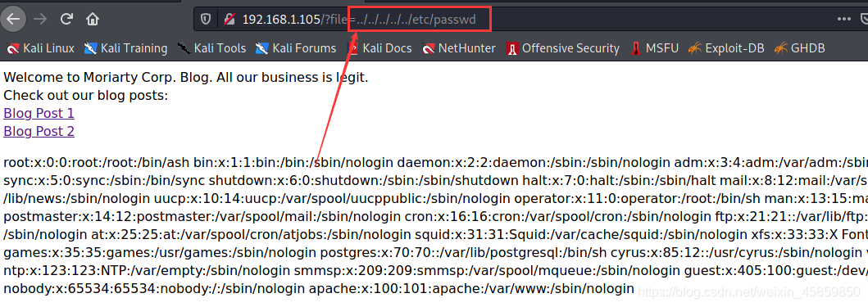The width and height of the screenshot is (868, 307).
Task: Open the browser home page
Action: coord(93,20)
